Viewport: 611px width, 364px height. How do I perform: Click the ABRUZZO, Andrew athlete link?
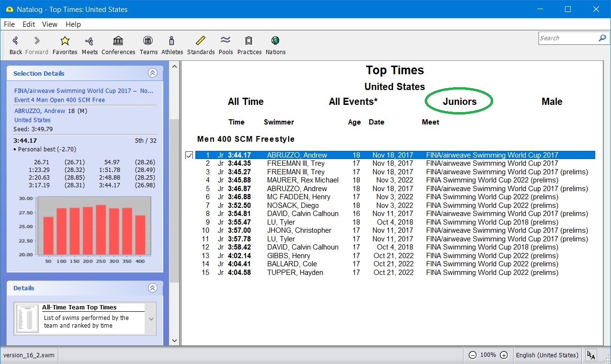pos(40,111)
